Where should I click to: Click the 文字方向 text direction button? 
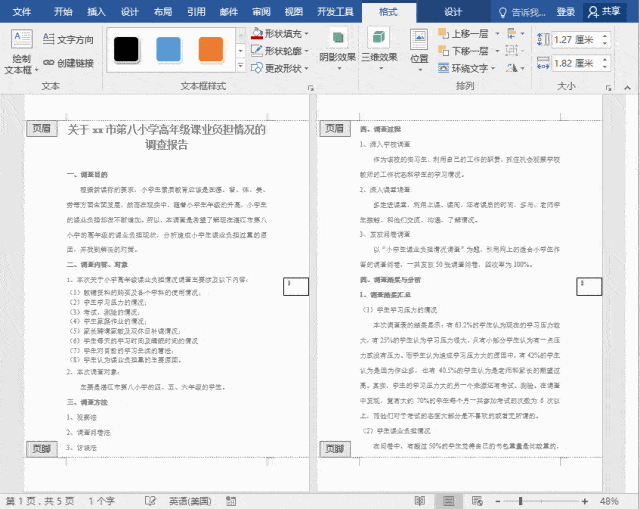tap(68, 39)
